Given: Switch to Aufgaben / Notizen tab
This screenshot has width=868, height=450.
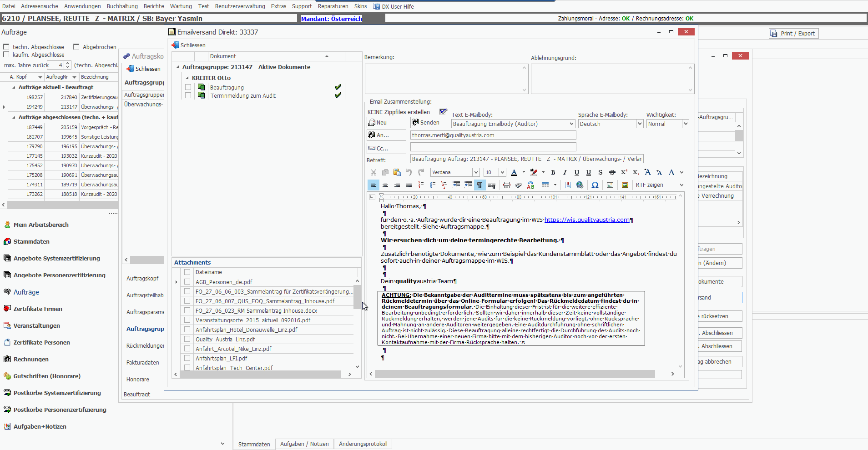Looking at the screenshot, I should pyautogui.click(x=304, y=444).
